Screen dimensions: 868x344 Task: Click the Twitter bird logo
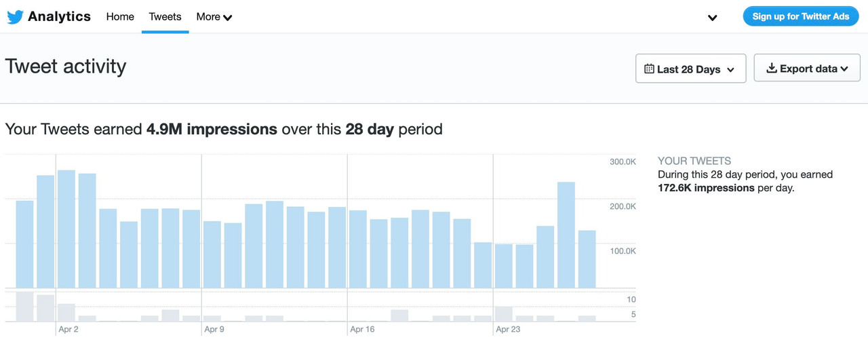coord(15,17)
